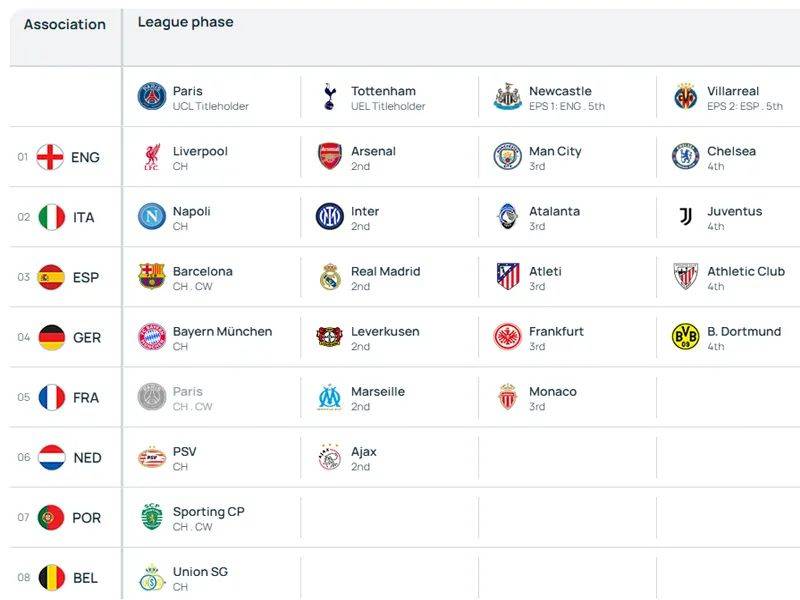Click the Liverpool club crest
The image size is (800, 600).
point(152,157)
